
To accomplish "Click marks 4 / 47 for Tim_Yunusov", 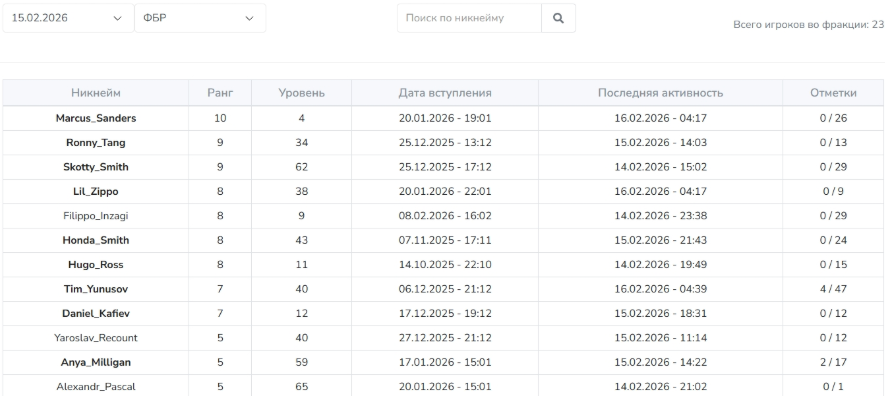I will [833, 289].
